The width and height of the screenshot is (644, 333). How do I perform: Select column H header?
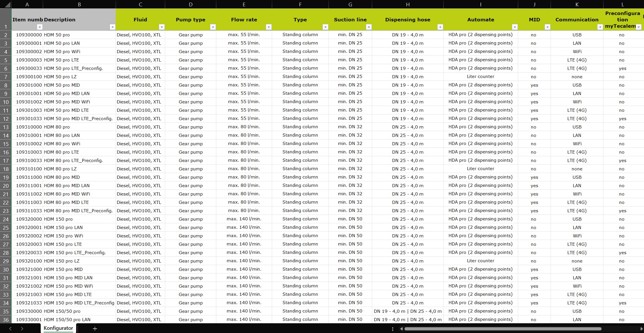(407, 4)
